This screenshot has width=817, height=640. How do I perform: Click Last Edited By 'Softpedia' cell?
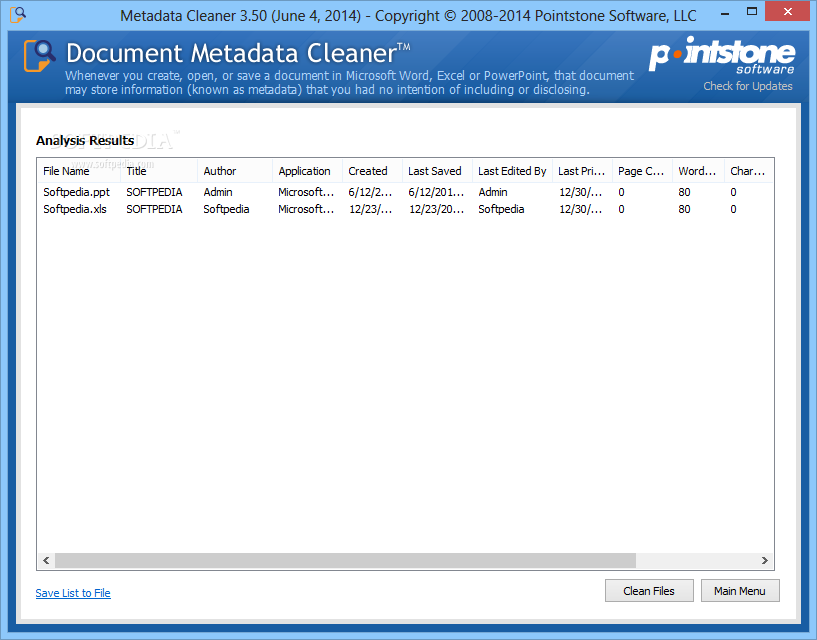[501, 210]
